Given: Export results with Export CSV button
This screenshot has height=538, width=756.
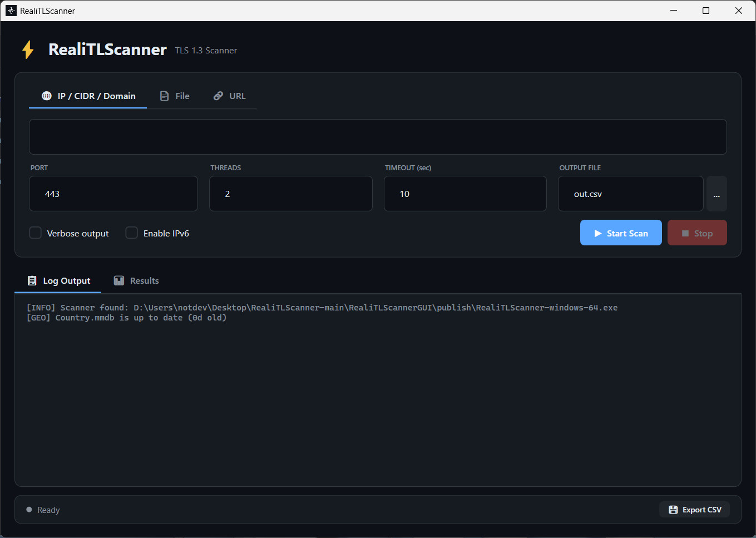Looking at the screenshot, I should [694, 510].
